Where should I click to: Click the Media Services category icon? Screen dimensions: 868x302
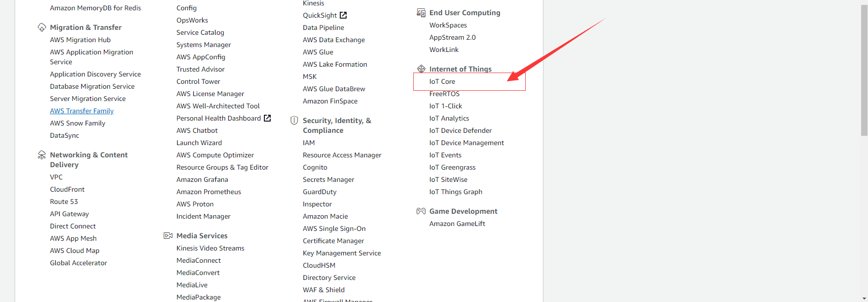pos(168,236)
